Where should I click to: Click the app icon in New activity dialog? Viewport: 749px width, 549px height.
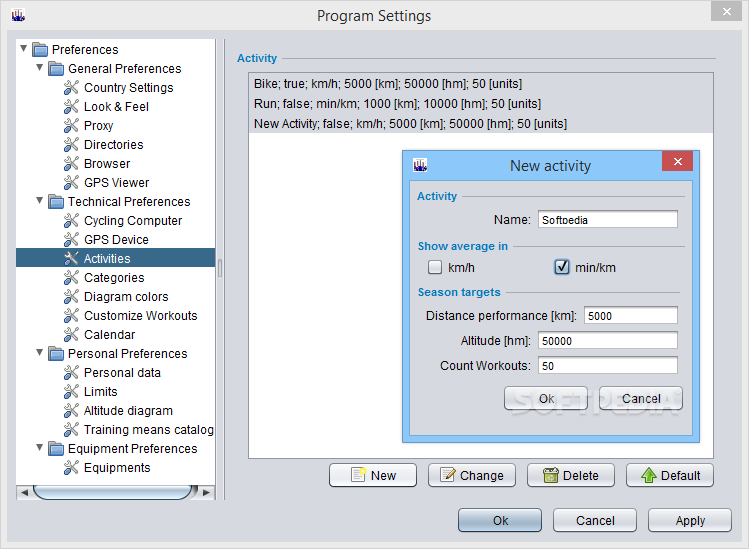[420, 165]
